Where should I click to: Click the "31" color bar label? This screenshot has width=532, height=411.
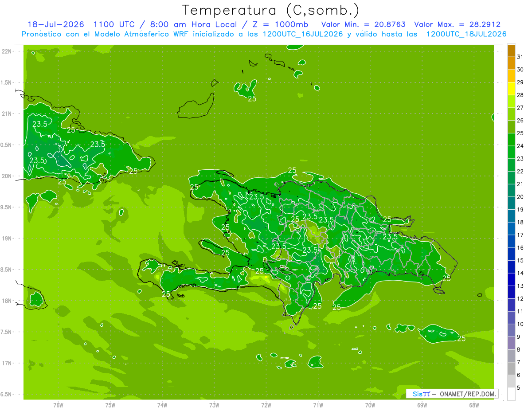point(520,57)
